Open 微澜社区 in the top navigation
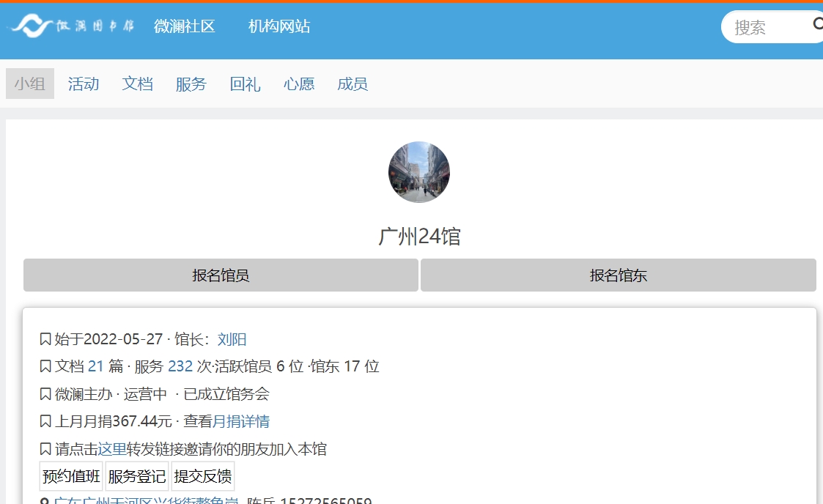Image resolution: width=823 pixels, height=504 pixels. pyautogui.click(x=184, y=26)
